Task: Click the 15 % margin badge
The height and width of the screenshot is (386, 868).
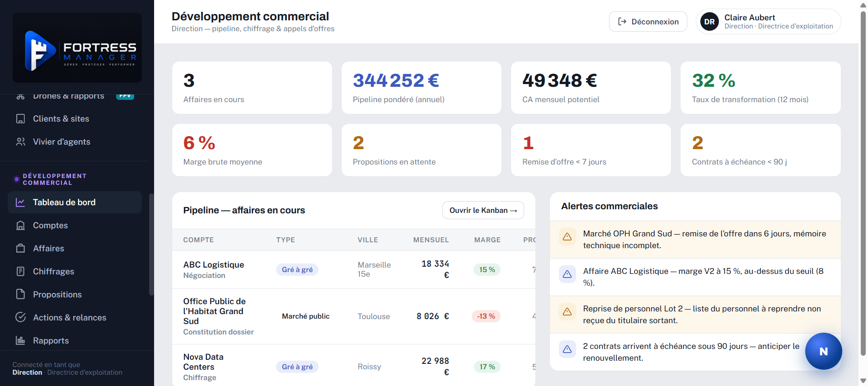Action: 487,269
